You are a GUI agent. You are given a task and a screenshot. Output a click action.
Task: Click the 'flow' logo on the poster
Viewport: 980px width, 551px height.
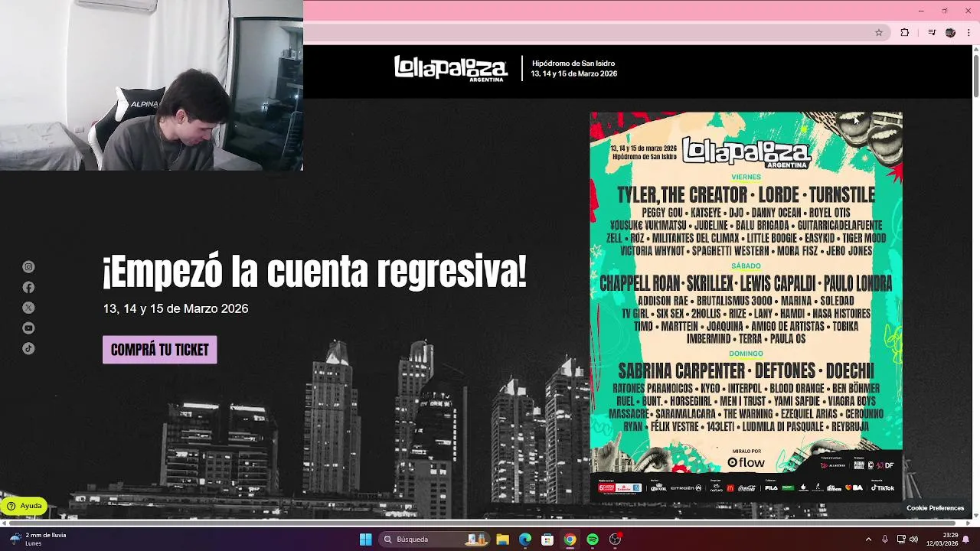click(x=746, y=462)
